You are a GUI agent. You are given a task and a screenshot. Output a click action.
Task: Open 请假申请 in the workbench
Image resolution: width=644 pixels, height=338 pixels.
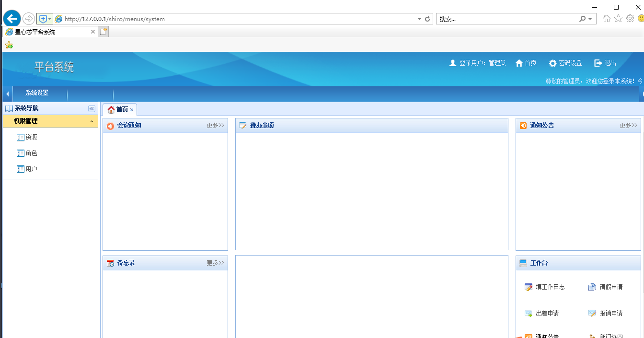tap(592, 287)
